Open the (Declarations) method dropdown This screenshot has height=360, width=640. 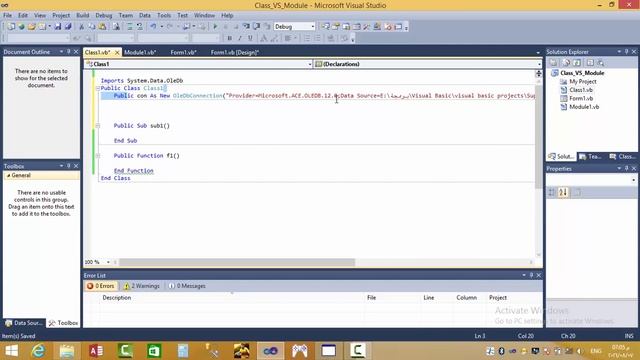pyautogui.click(x=539, y=64)
